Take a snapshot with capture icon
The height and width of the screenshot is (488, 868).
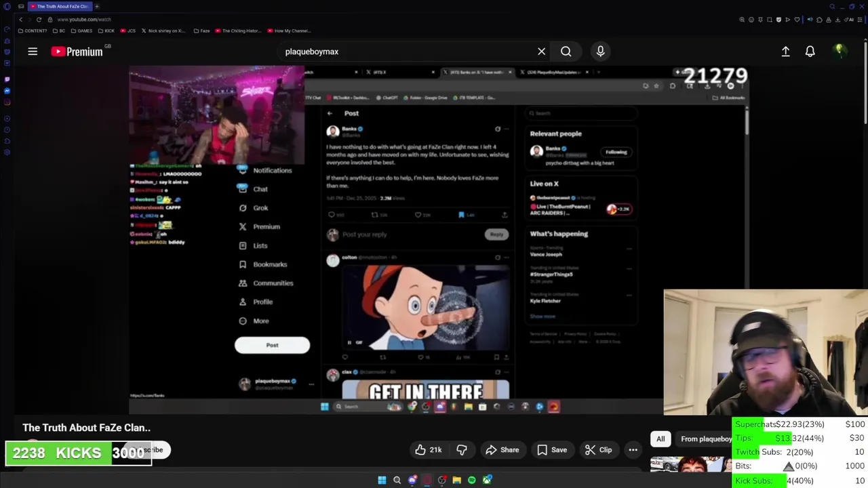click(770, 20)
